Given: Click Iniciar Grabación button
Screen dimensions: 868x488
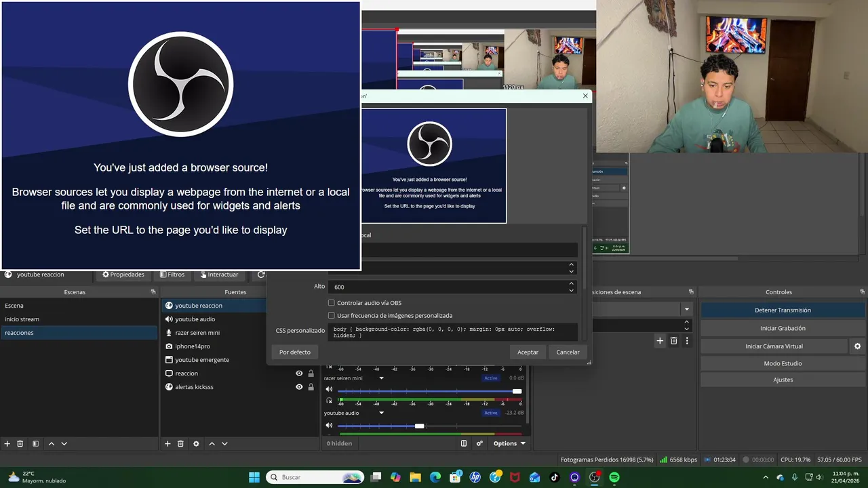Looking at the screenshot, I should pos(783,328).
